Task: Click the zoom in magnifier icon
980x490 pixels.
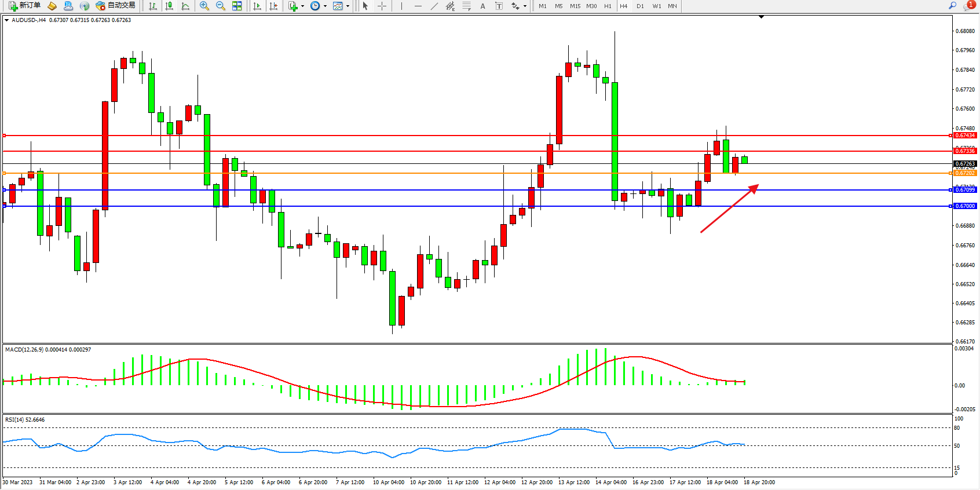Action: 204,6
